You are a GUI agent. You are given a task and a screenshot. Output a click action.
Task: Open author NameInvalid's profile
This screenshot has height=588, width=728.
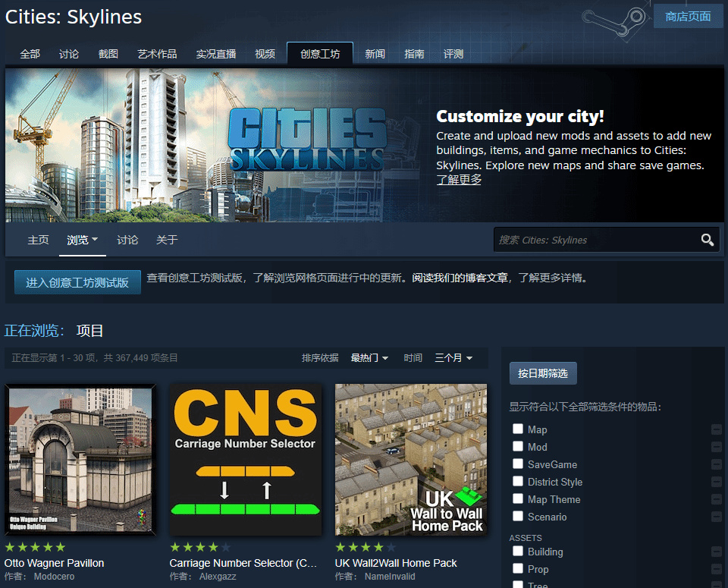click(390, 577)
